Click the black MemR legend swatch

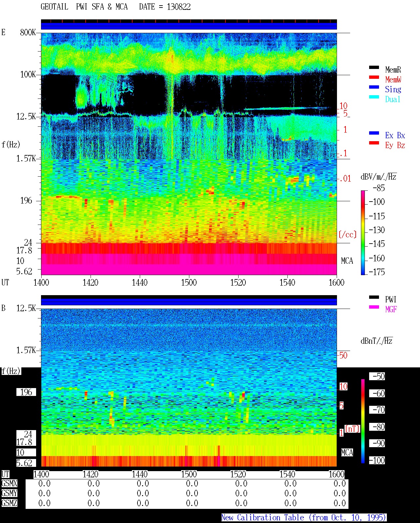(x=374, y=68)
